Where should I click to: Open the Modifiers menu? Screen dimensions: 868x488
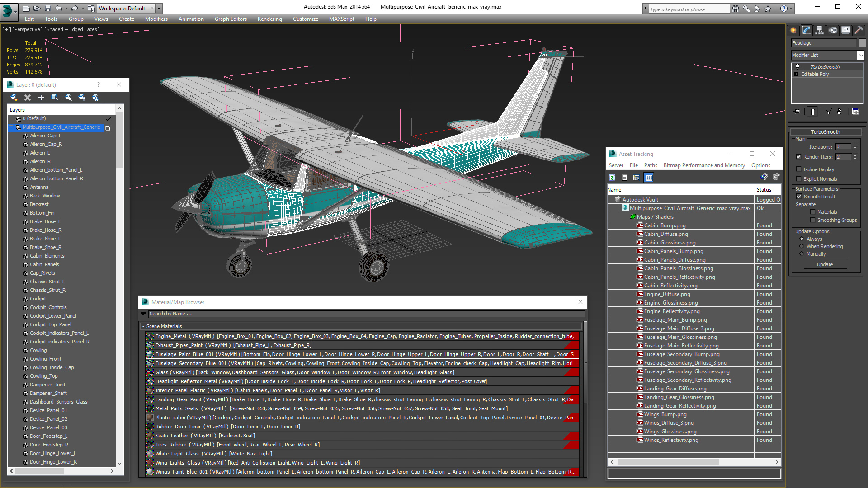tap(156, 19)
